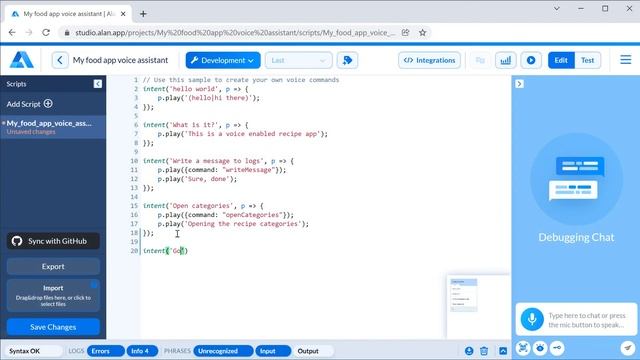The image size is (640, 360).
Task: Add a new script with plus icon
Action: pyautogui.click(x=48, y=103)
